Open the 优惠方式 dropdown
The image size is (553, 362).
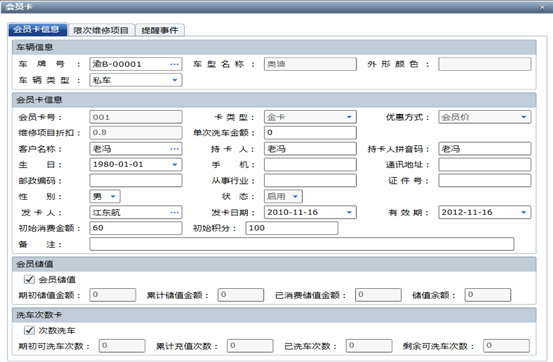pyautogui.click(x=523, y=117)
